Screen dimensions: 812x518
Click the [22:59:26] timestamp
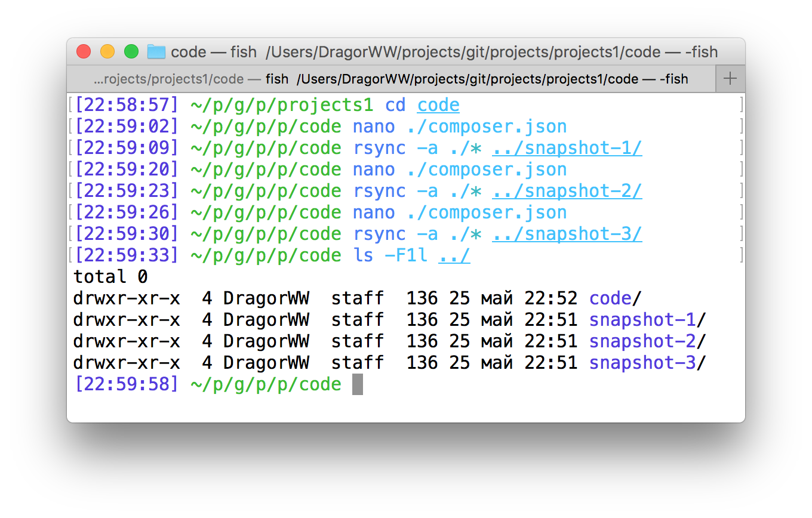[127, 212]
